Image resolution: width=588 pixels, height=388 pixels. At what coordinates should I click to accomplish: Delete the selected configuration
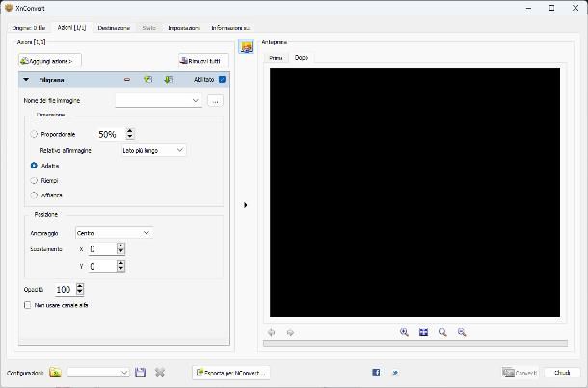pyautogui.click(x=160, y=373)
